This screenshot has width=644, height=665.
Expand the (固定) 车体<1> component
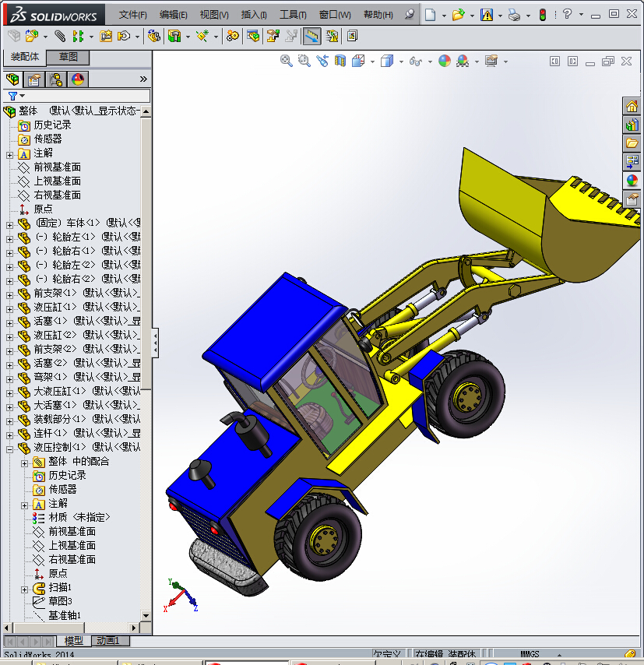10,225
